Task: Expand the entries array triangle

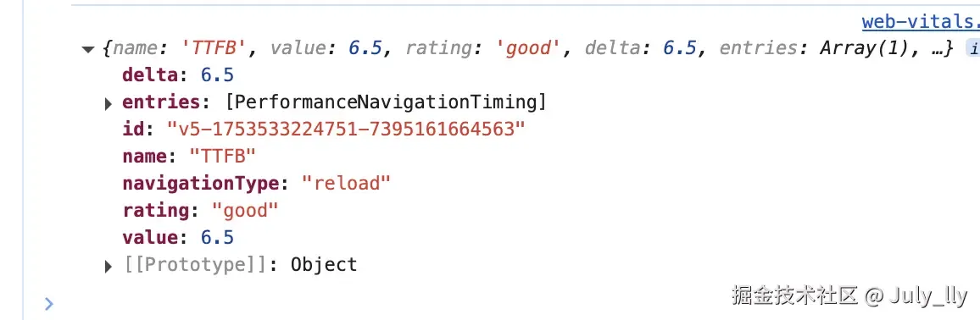Action: [x=109, y=103]
